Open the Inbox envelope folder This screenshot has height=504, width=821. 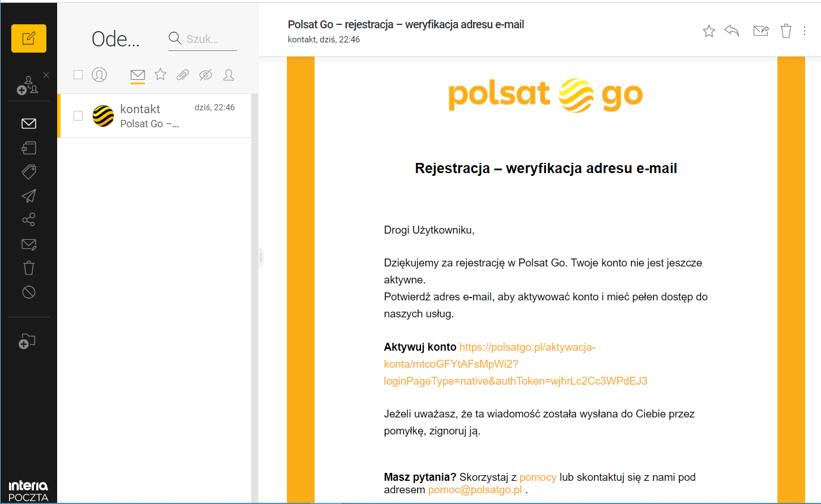[29, 123]
